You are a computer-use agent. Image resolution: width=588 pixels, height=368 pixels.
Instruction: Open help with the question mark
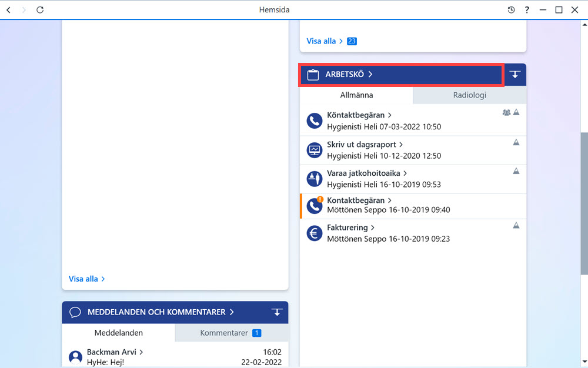point(527,10)
